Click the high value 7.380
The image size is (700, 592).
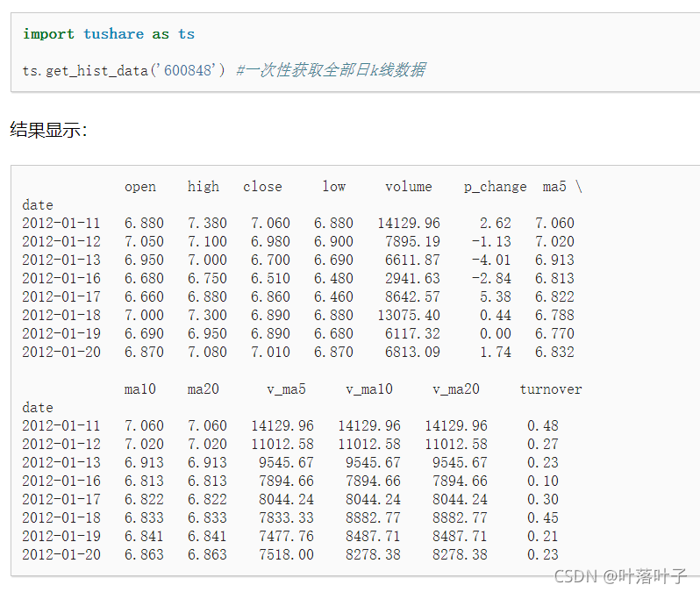pos(207,223)
